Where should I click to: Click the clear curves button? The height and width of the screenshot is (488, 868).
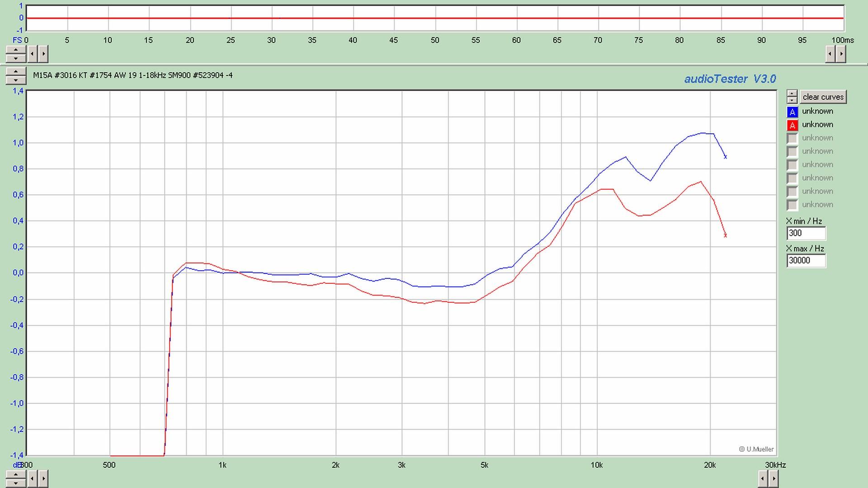pos(823,97)
